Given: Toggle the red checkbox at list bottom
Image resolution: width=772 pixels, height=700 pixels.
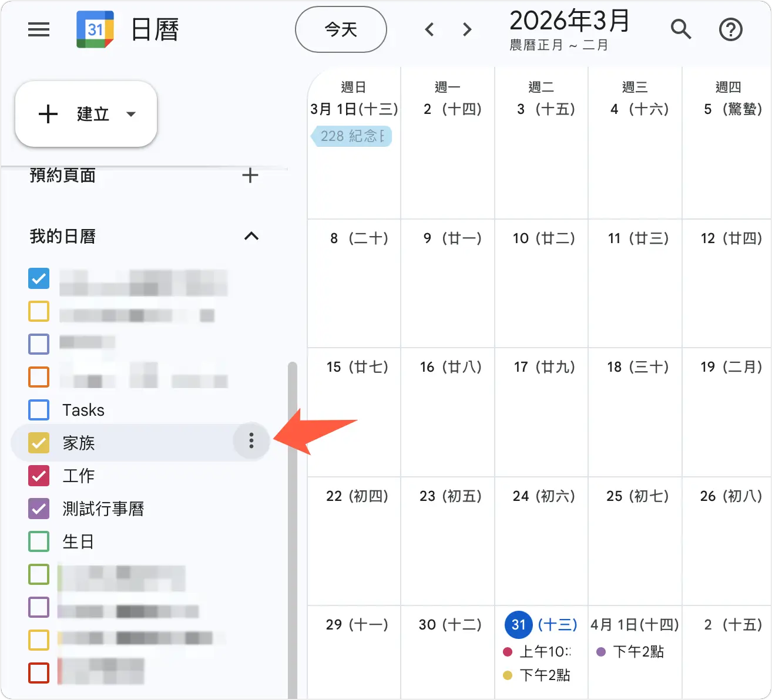Looking at the screenshot, I should pyautogui.click(x=39, y=673).
